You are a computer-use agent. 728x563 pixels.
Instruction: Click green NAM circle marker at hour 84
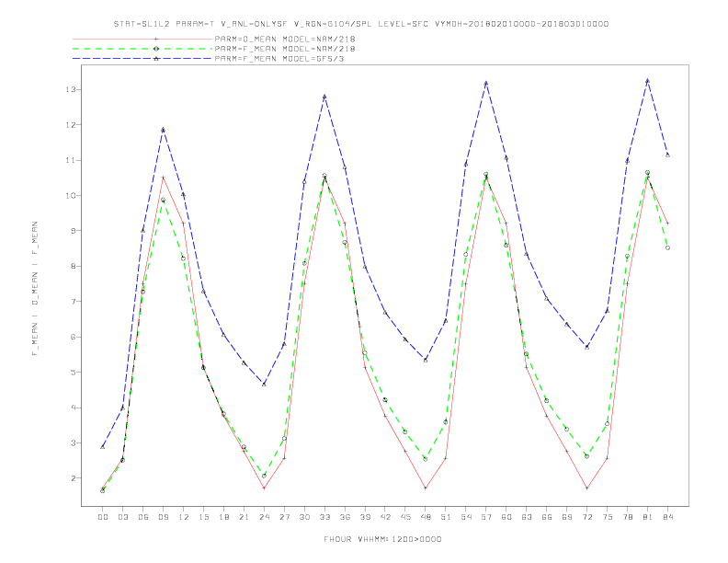667,248
